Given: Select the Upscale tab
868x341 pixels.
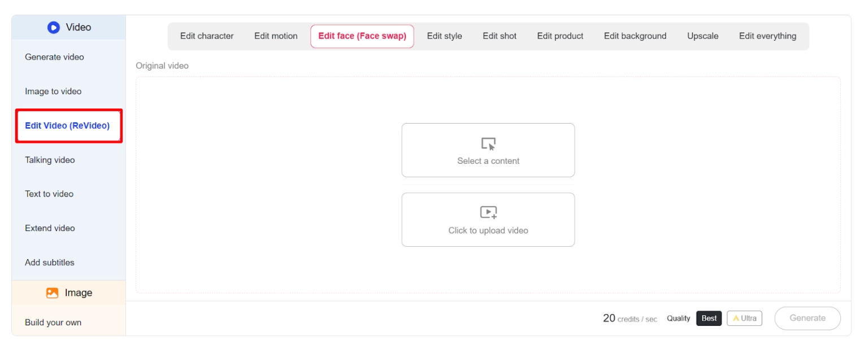Looking at the screenshot, I should click(x=702, y=36).
